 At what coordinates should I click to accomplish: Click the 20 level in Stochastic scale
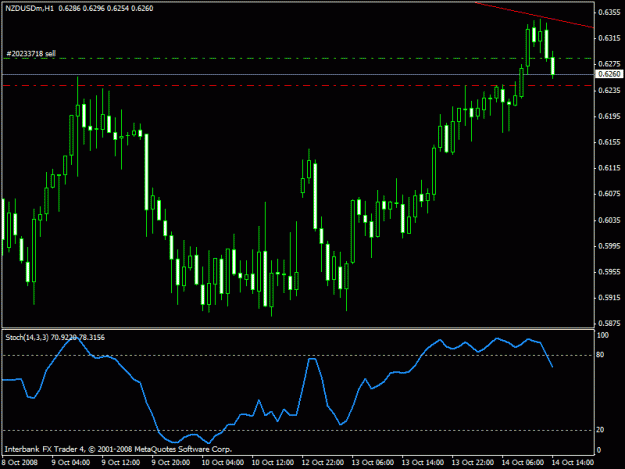600,430
